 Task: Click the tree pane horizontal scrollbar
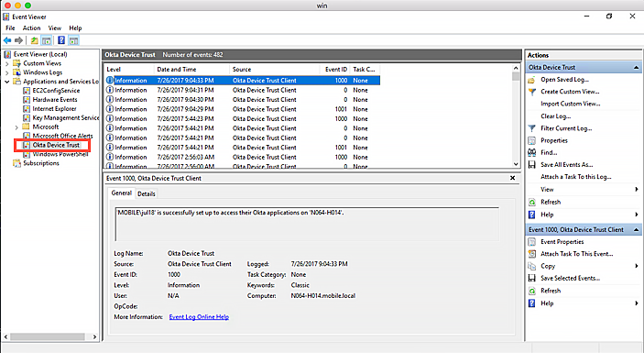[x=49, y=336]
